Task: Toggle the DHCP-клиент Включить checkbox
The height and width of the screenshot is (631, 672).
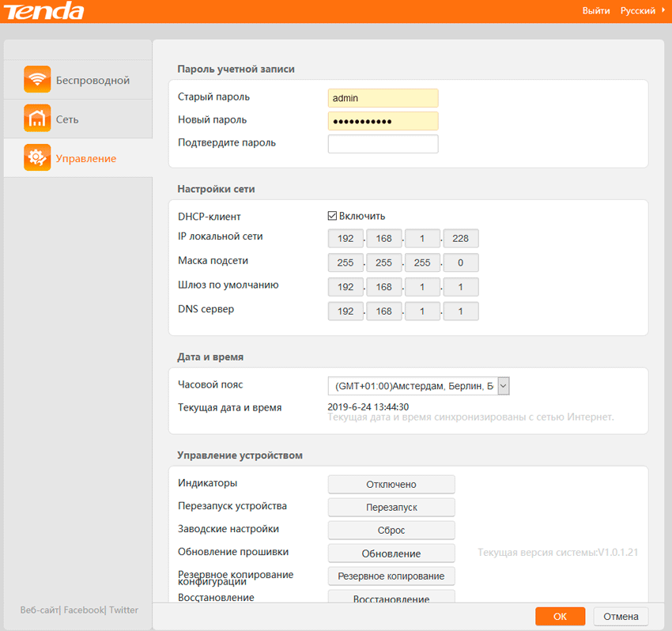Action: tap(332, 216)
